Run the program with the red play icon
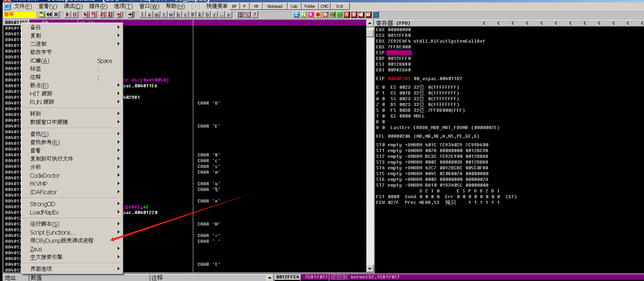This screenshot has width=644, height=281. click(x=67, y=14)
